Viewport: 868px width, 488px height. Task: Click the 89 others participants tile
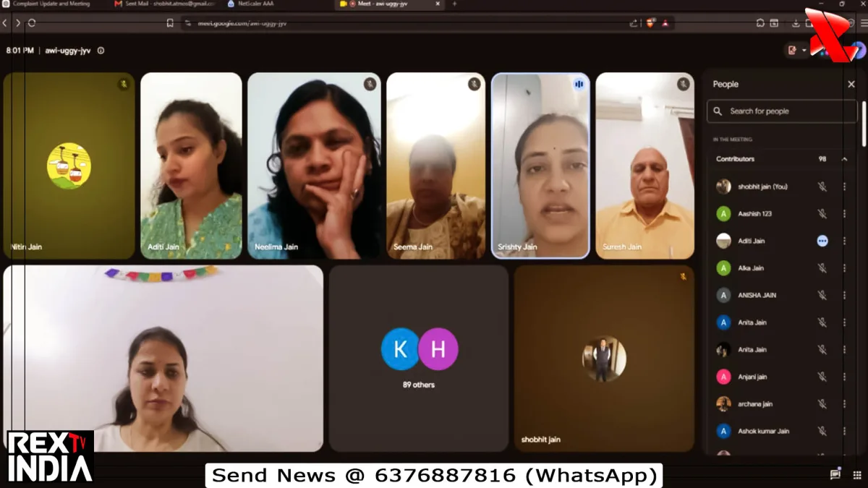pyautogui.click(x=419, y=359)
